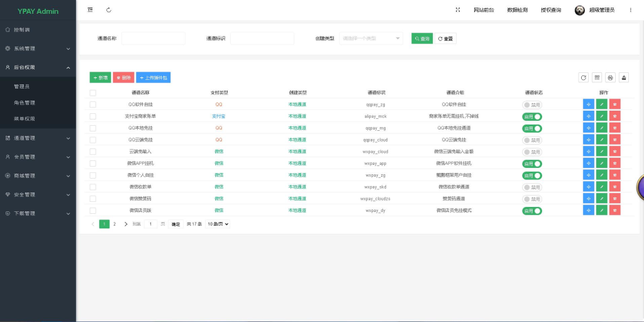
Task: Open 菜单权限 submenu item
Action: [38, 119]
